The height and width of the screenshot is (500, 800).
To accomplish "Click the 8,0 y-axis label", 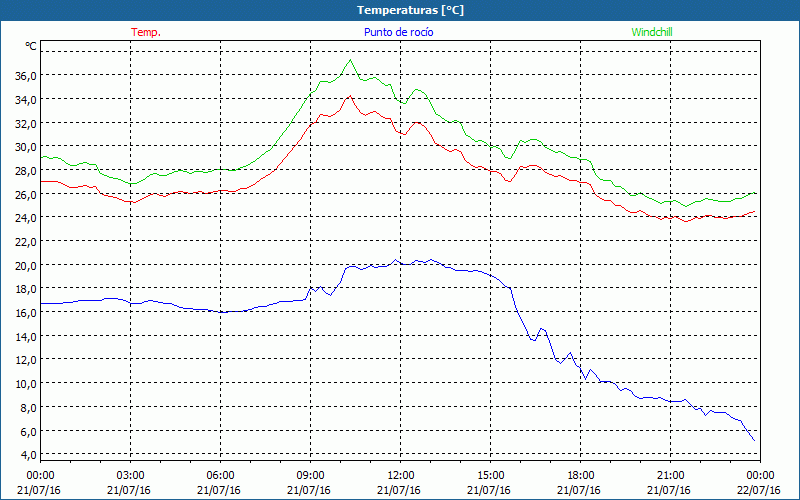I will point(29,408).
